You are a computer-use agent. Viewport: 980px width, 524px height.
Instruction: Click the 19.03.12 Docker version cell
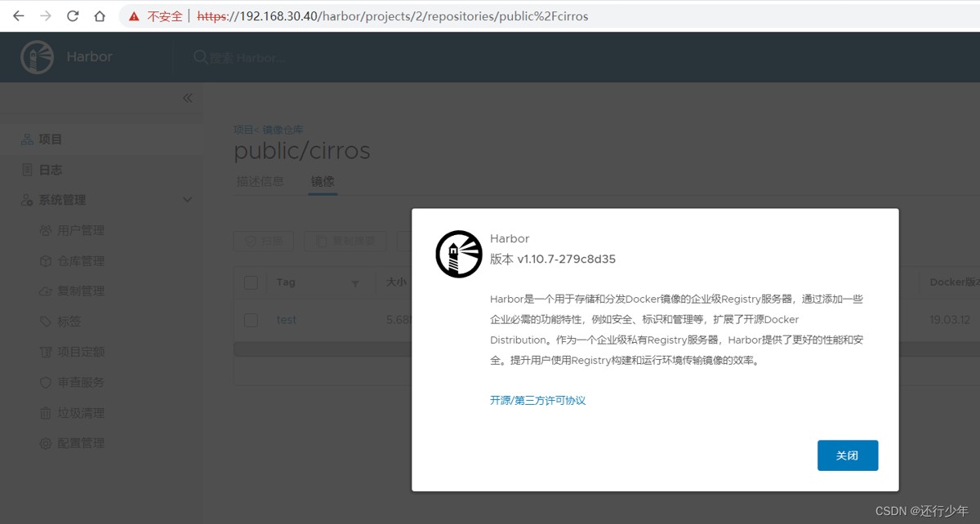pyautogui.click(x=948, y=320)
